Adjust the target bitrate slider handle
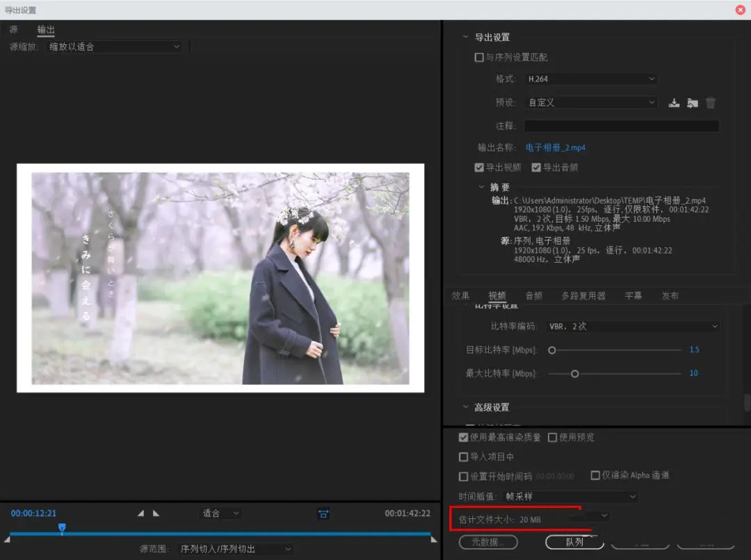Viewport: 751px width, 560px height. [x=551, y=350]
